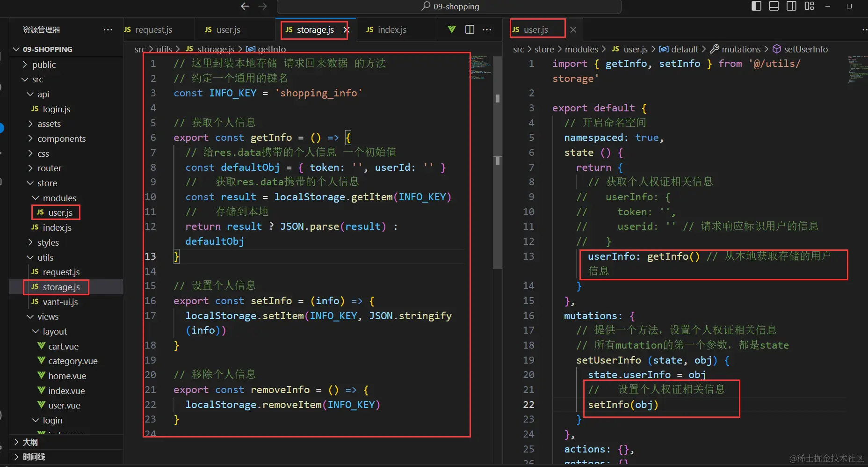Close the right group user.js tab
The image size is (868, 467).
coord(573,30)
